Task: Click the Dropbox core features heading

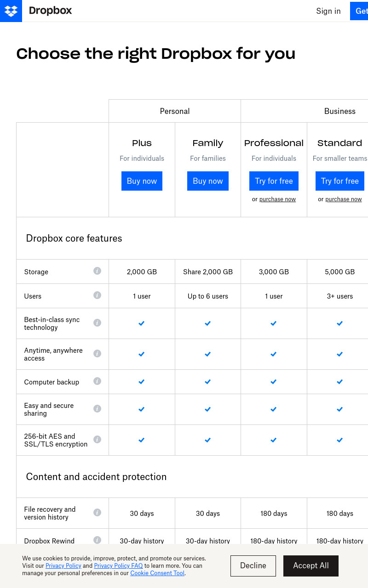Action: 74,238
